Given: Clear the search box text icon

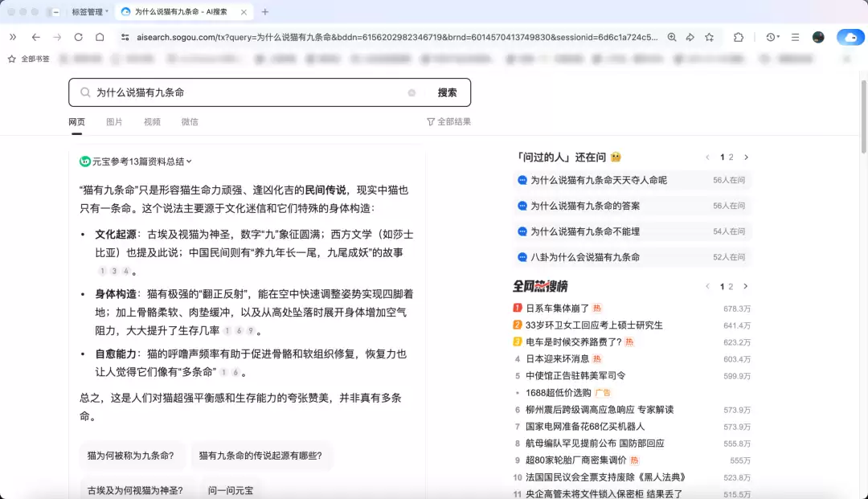Looking at the screenshot, I should (x=411, y=93).
